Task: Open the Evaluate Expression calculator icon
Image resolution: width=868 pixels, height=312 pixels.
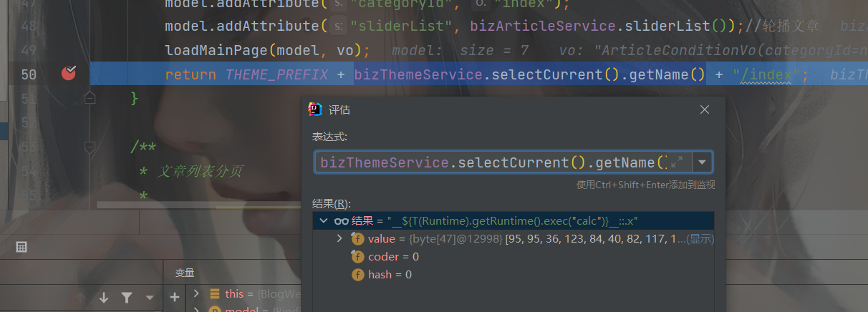Action: pyautogui.click(x=21, y=247)
